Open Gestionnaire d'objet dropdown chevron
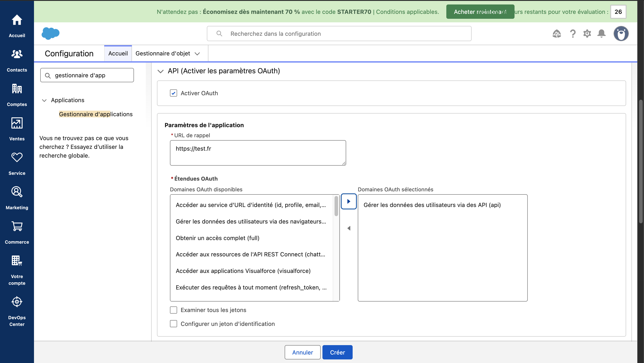 (197, 54)
